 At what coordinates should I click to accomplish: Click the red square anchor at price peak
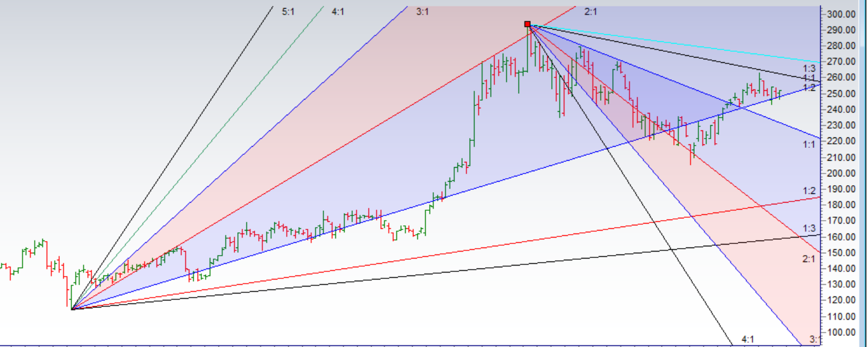click(527, 24)
